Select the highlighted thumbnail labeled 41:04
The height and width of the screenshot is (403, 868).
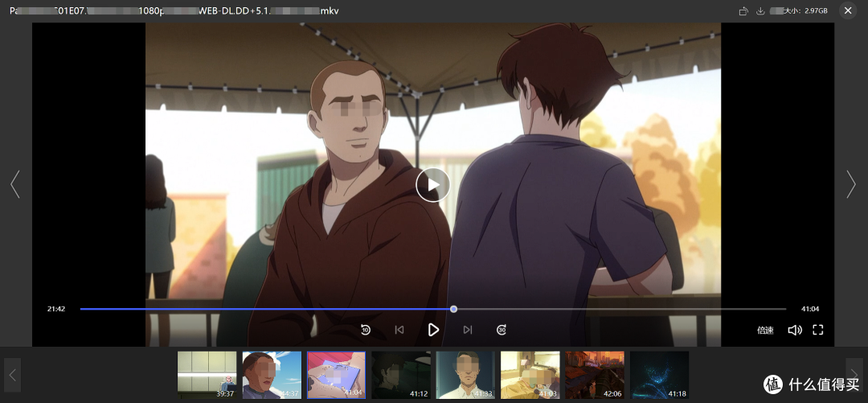click(337, 375)
